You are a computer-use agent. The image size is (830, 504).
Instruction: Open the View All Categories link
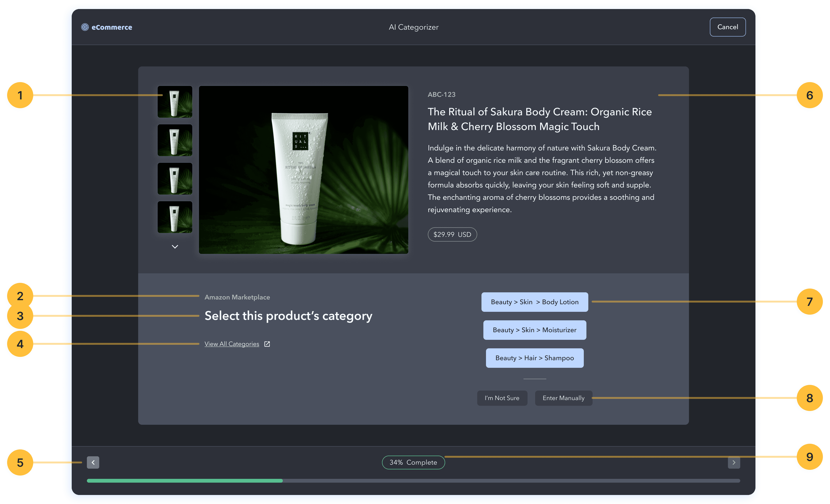click(x=232, y=344)
